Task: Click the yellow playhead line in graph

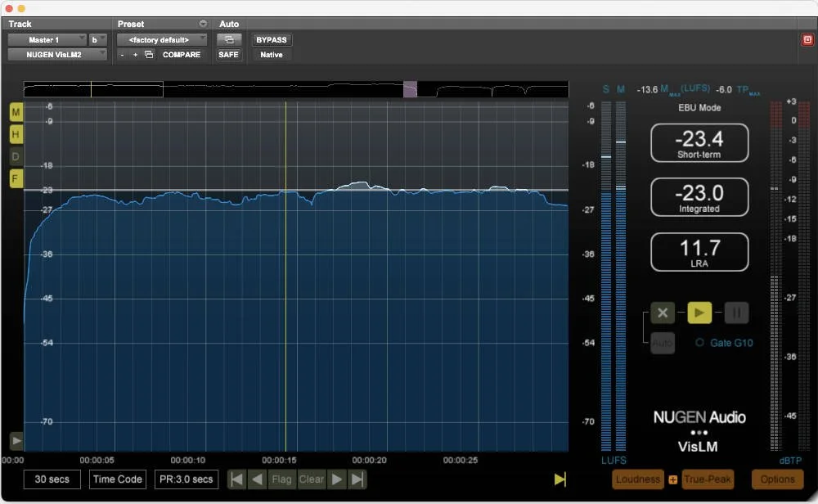Action: (285, 277)
